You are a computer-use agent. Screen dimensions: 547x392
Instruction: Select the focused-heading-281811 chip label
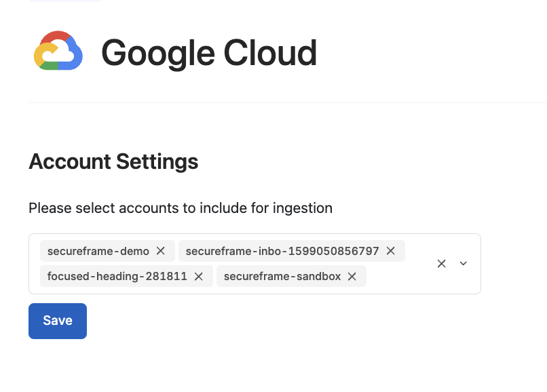click(x=117, y=276)
